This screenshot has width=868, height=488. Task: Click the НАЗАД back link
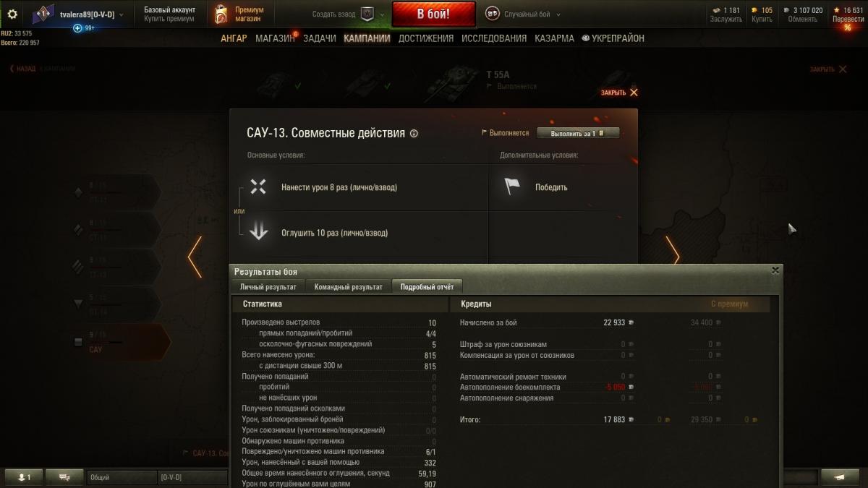tap(22, 69)
